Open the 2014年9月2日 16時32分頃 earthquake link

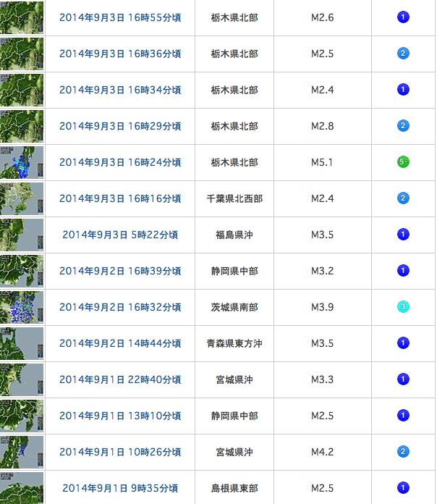click(120, 307)
